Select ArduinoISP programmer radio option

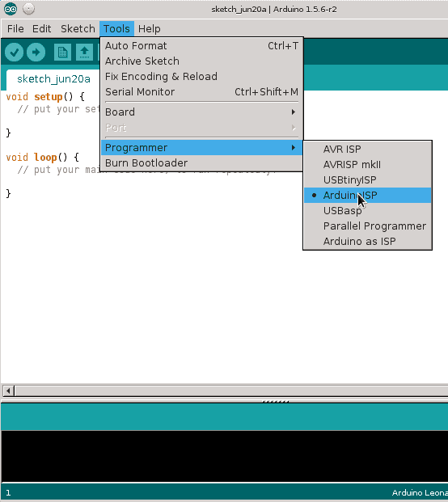(367, 196)
